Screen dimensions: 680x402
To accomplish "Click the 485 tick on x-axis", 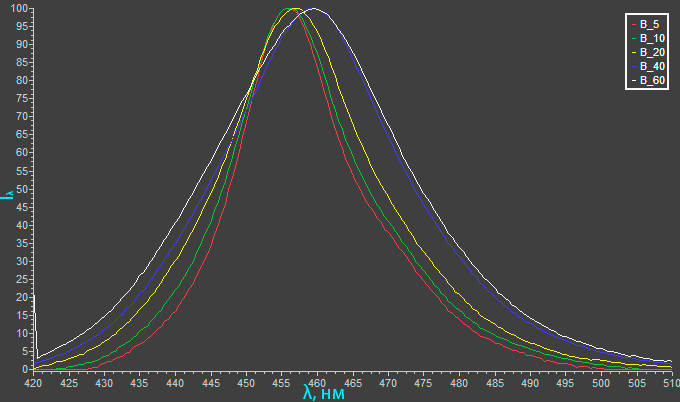I will [494, 381].
